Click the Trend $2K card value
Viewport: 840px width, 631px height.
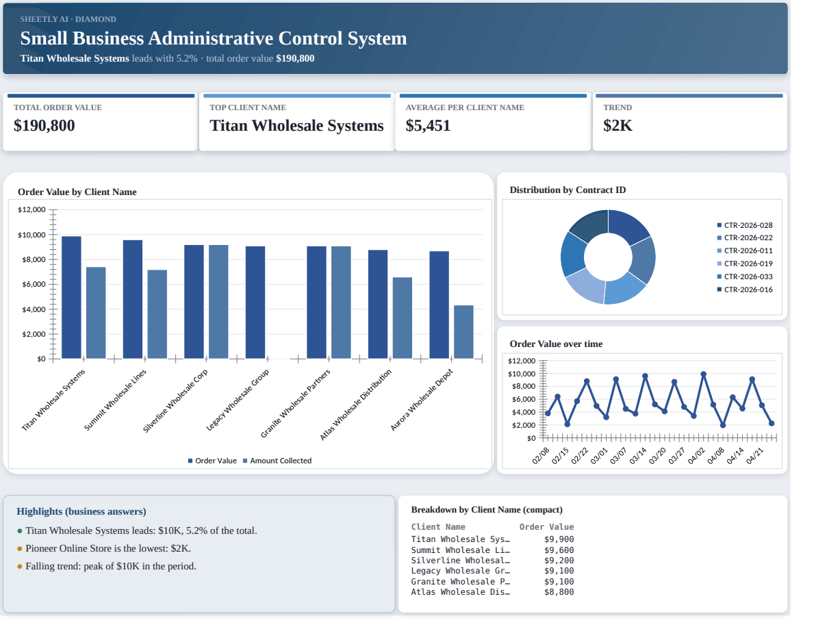tap(618, 126)
